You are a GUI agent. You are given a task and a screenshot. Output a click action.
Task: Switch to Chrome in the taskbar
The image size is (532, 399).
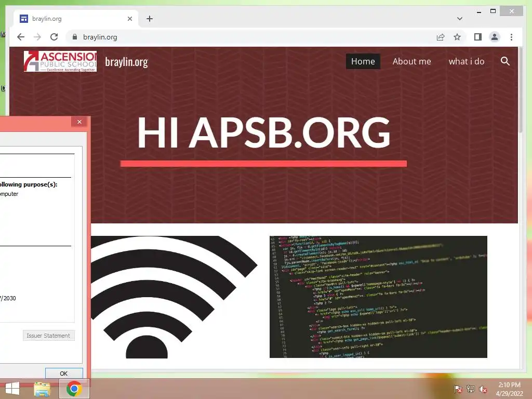click(74, 389)
